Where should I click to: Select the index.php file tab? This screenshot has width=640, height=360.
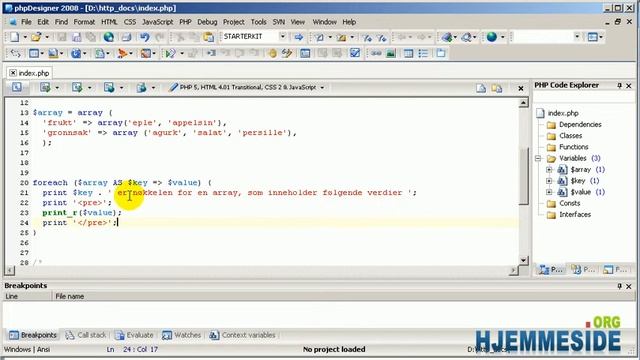click(34, 73)
